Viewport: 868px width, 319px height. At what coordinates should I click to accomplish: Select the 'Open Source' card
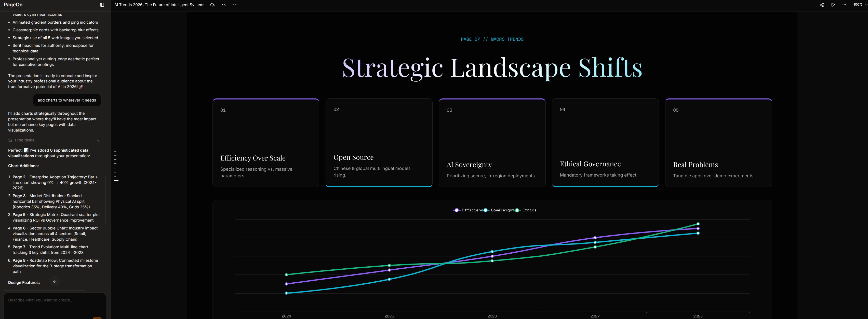379,143
